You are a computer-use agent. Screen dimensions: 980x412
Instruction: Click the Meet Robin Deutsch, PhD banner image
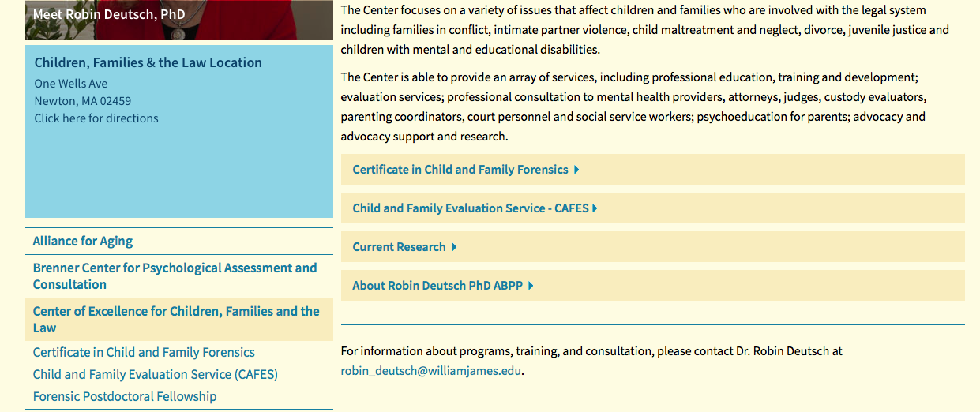click(x=178, y=19)
